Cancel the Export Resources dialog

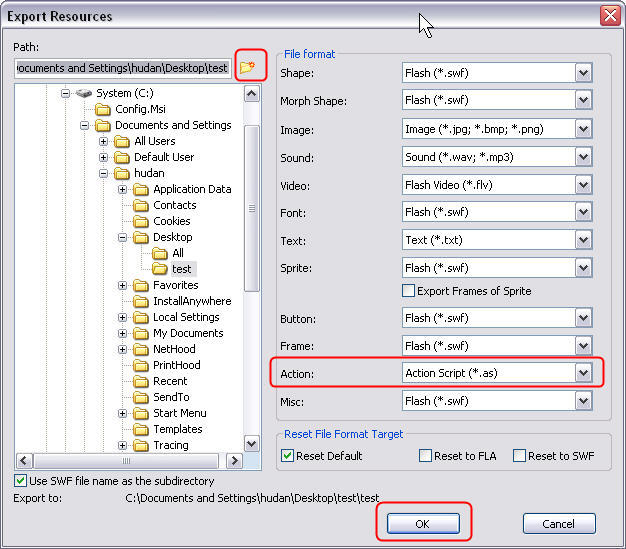coord(559,523)
